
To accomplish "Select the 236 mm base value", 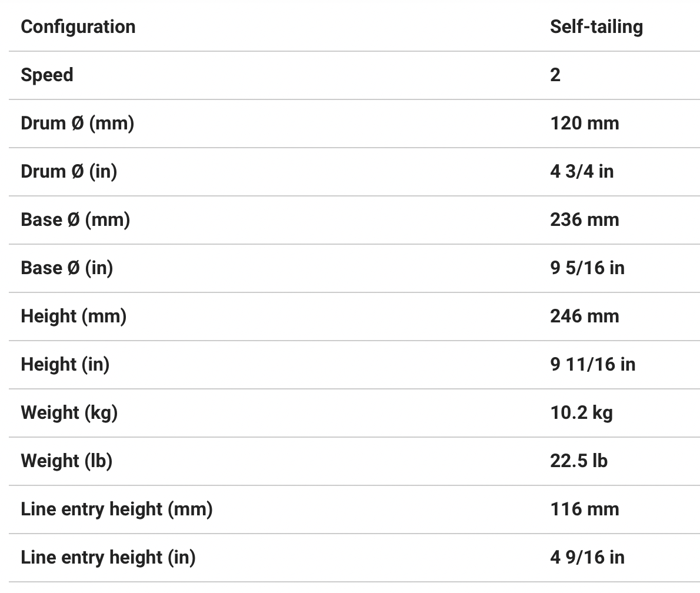I will click(584, 220).
